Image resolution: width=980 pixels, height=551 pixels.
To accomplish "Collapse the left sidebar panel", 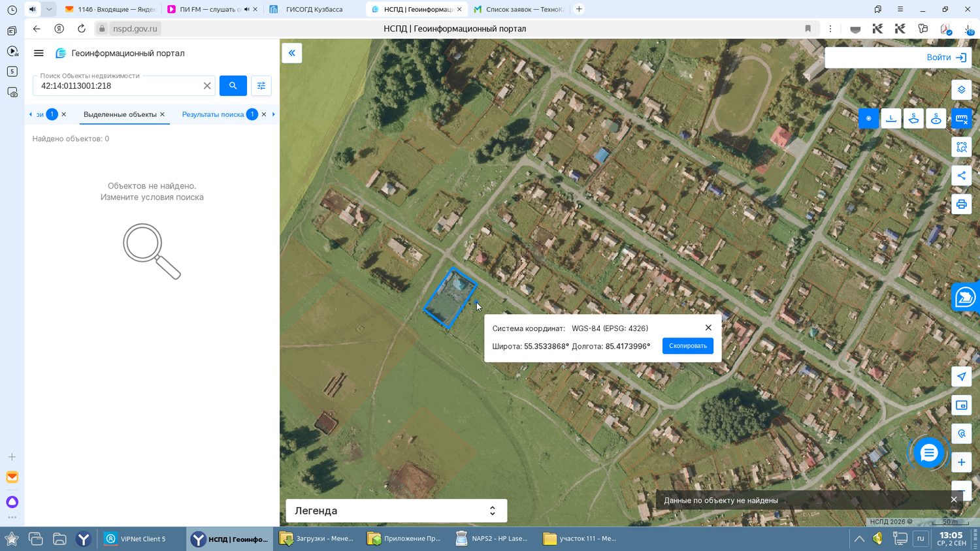I will [292, 53].
